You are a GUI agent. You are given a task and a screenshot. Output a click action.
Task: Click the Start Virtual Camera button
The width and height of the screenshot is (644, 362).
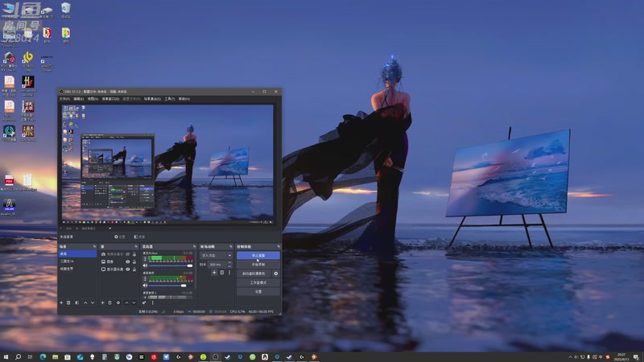(254, 274)
